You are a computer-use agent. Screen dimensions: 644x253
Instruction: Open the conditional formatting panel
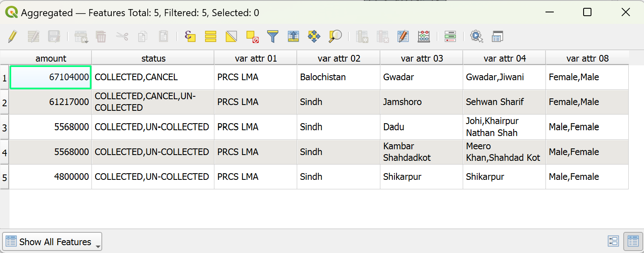(450, 36)
